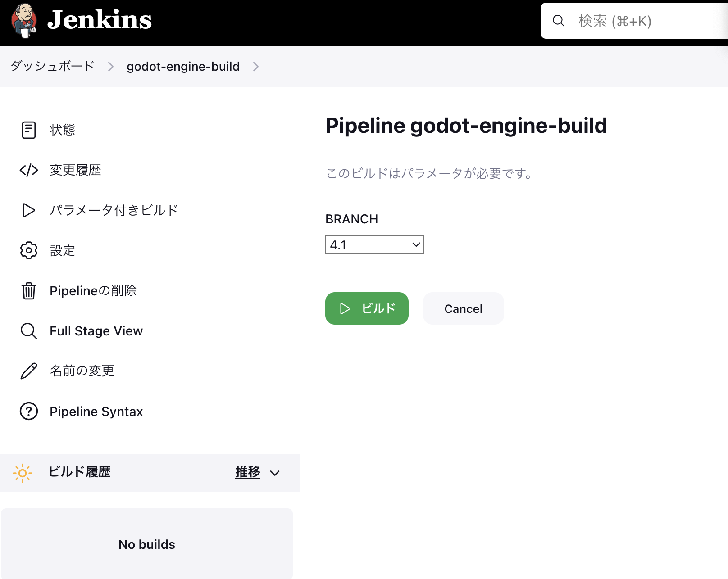
Task: Expand the godot-engine-build breadcrumb chevron
Action: 256,67
